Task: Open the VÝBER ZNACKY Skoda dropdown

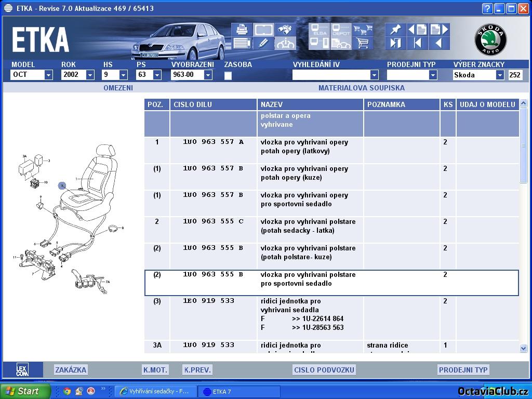Action: 500,75
